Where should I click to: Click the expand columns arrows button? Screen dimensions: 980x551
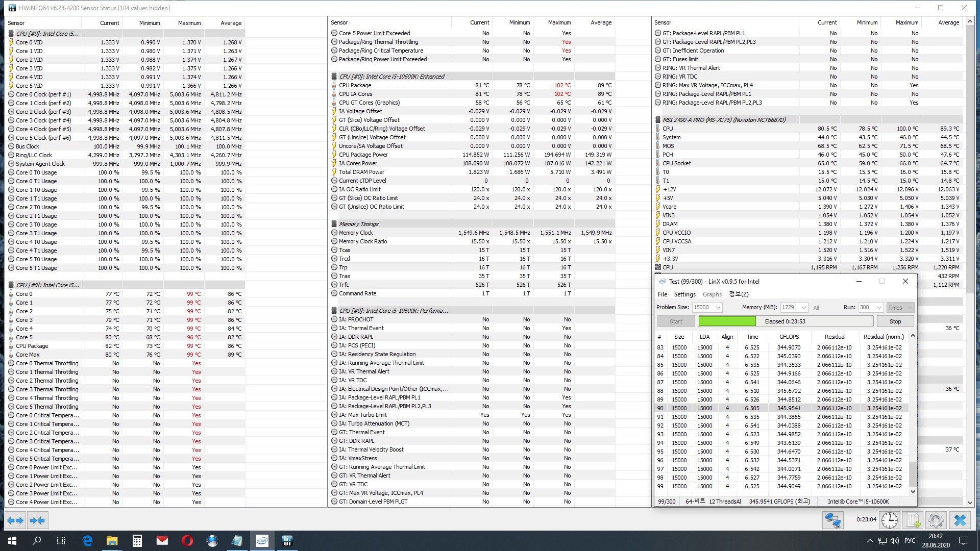coord(15,520)
